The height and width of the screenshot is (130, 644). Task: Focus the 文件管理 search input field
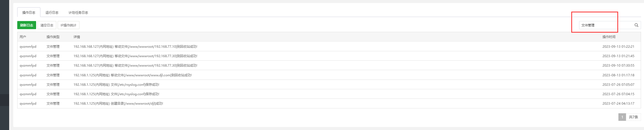click(606, 25)
